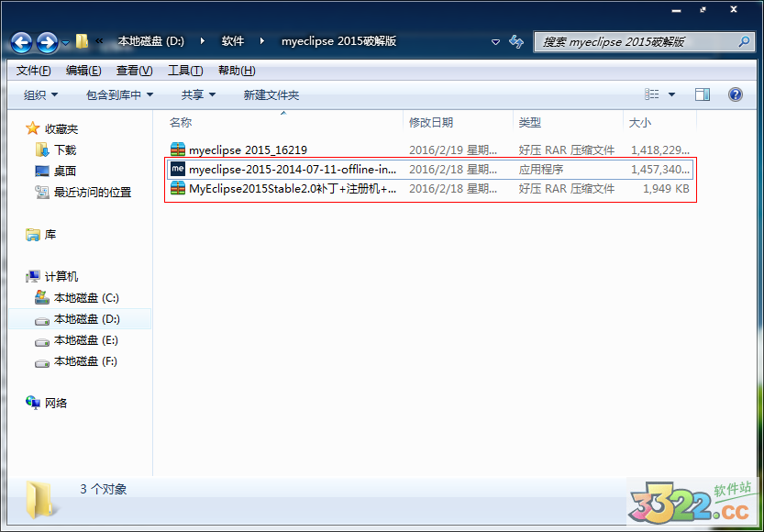764x532 pixels.
Task: Click the 1,949 KB size cell
Action: (666, 189)
